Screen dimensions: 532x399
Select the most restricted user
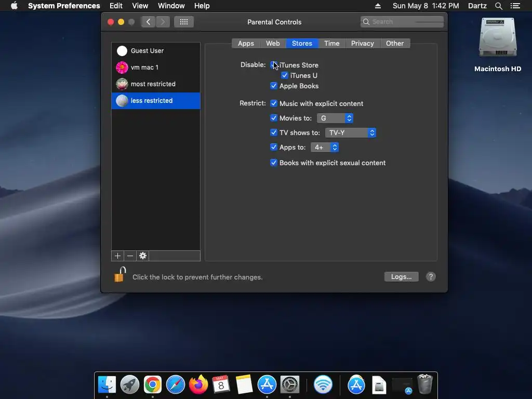(x=156, y=84)
